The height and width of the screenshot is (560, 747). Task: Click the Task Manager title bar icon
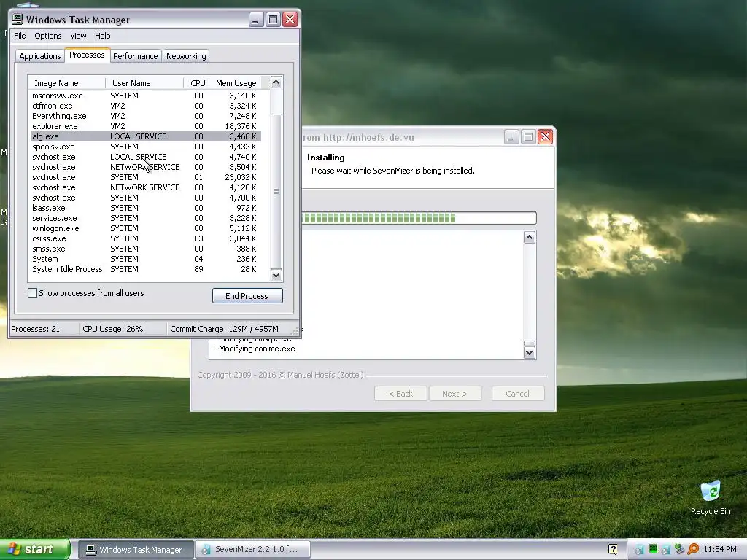(18, 19)
